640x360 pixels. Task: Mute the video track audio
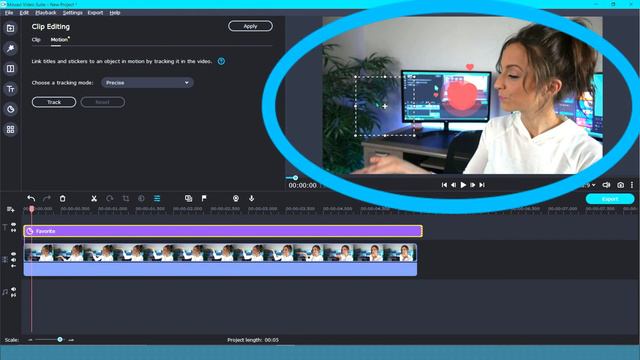(13, 260)
